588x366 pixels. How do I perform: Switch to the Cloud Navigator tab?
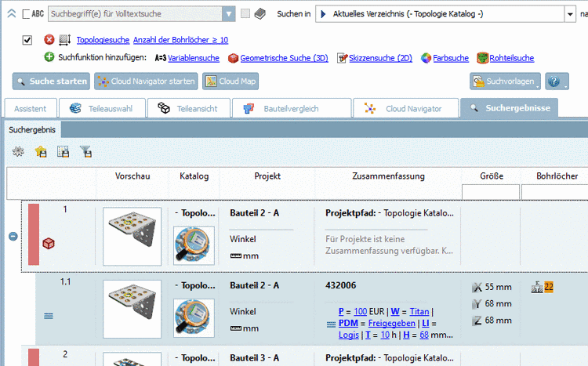click(x=406, y=108)
